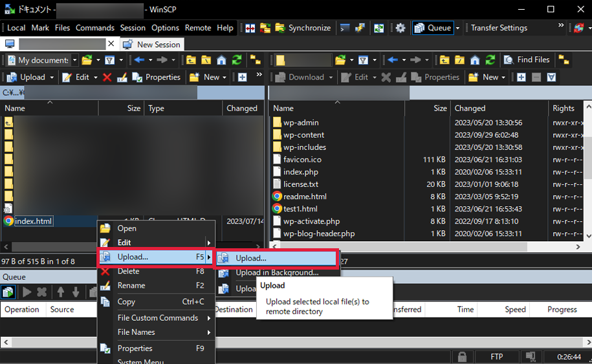Sort remote panel by Rights column
Viewport: 592px width, 364px height.
(x=564, y=109)
